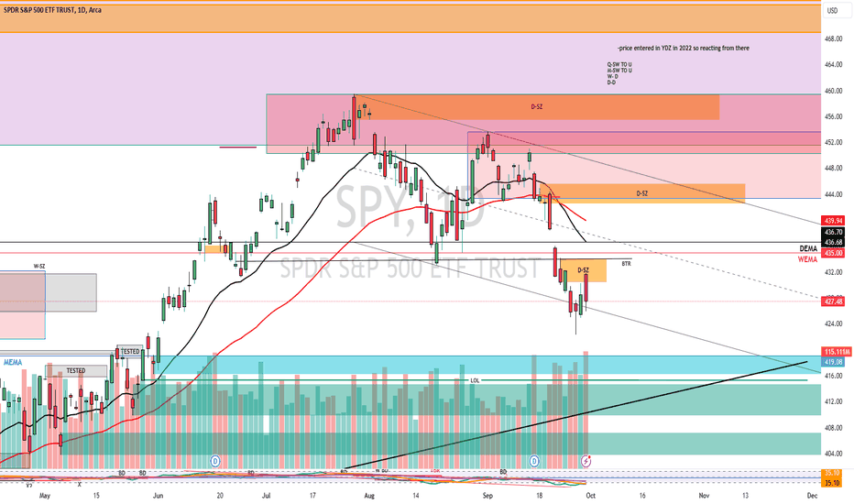Screen dimensions: 854x504
Task: Open the dividend marker near Jun 20
Action: [215, 461]
